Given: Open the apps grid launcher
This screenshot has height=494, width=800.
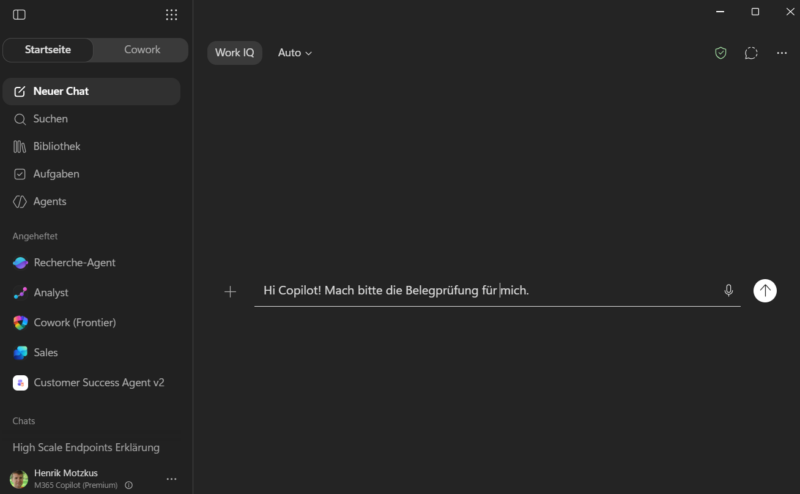Looking at the screenshot, I should click(171, 15).
